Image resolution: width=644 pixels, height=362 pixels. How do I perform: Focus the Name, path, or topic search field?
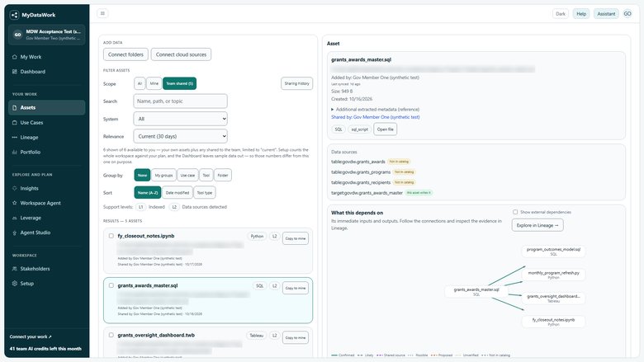coord(180,101)
